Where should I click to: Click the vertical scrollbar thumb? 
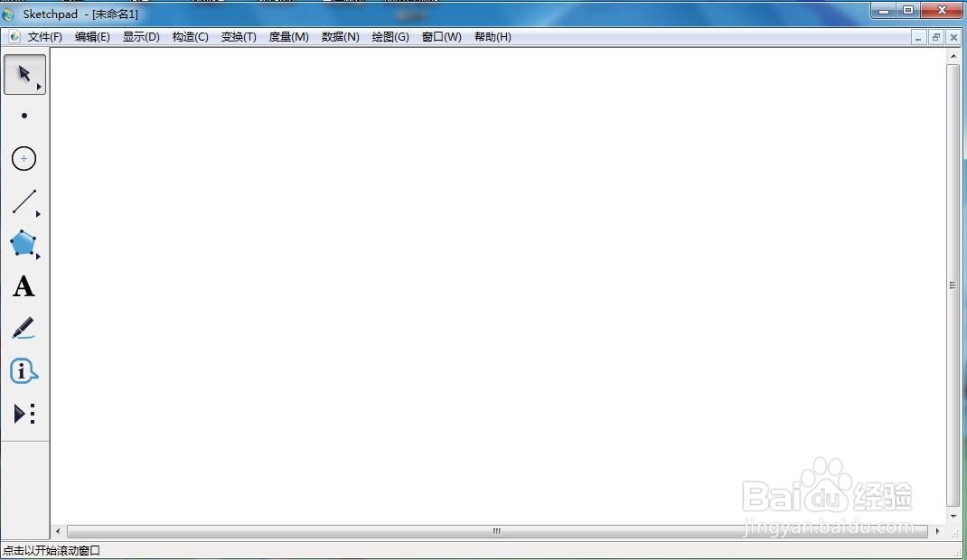click(953, 285)
